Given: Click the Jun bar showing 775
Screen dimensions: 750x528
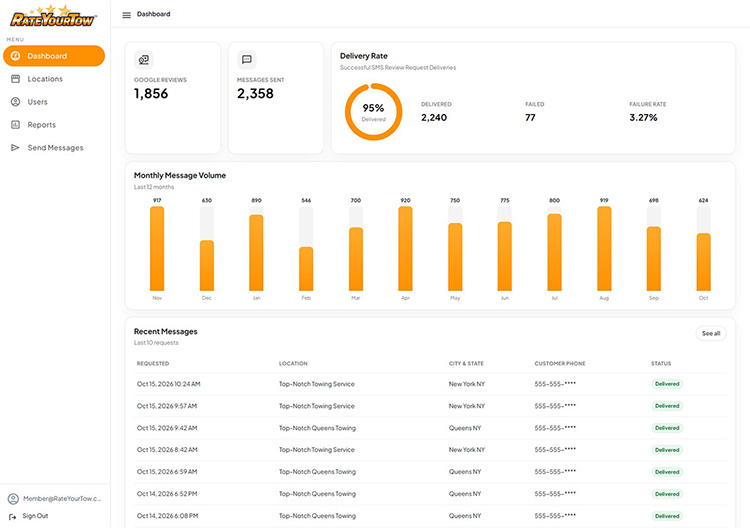Looking at the screenshot, I should click(505, 256).
